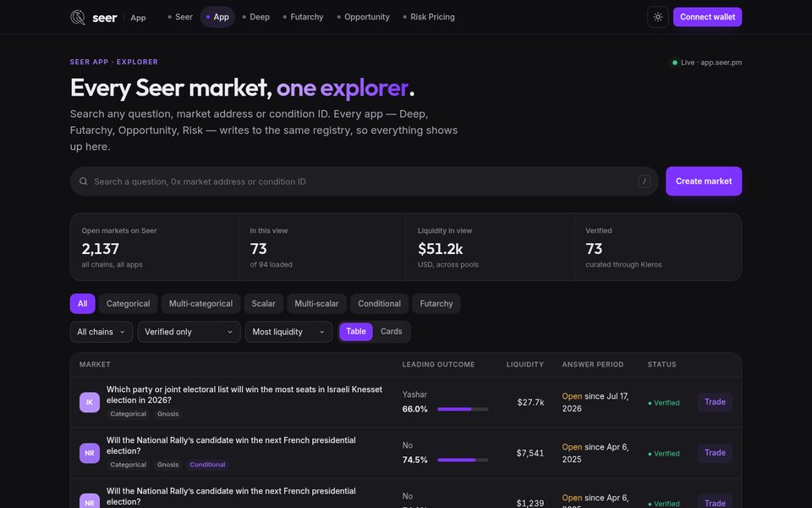Select the Categorical filter chip
Image resolution: width=812 pixels, height=508 pixels.
128,304
